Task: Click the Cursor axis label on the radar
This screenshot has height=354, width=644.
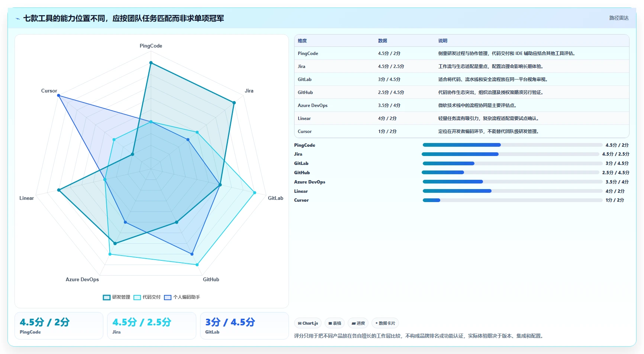Action: [x=49, y=91]
